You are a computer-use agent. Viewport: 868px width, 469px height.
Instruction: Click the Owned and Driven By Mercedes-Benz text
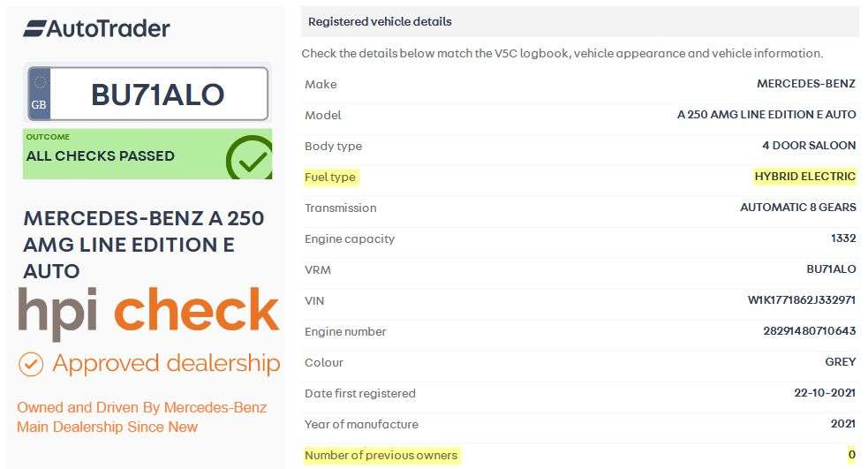pos(141,417)
